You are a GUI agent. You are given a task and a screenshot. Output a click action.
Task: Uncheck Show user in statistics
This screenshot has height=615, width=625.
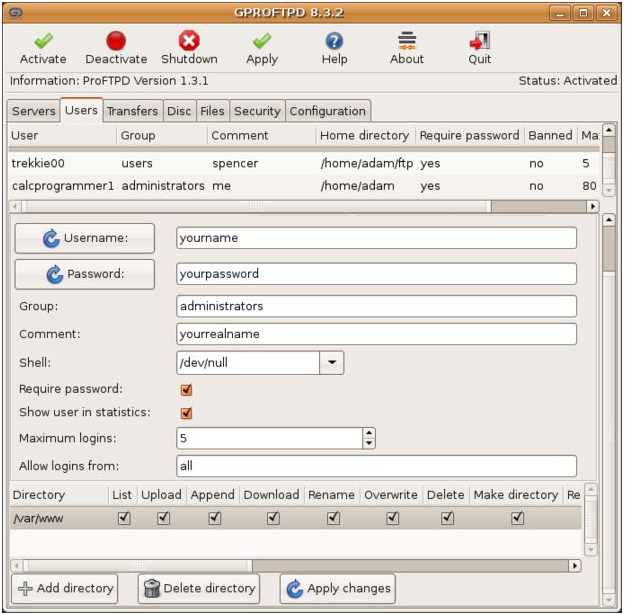[186, 413]
